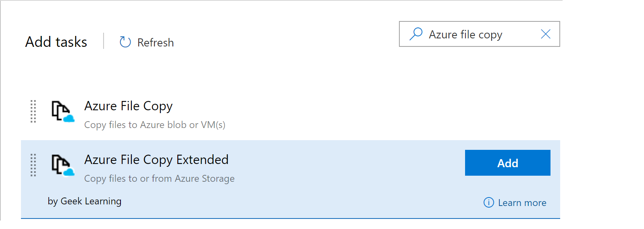Click the 'by Geek Learning' publisher text
644x229 pixels.
[x=85, y=201]
